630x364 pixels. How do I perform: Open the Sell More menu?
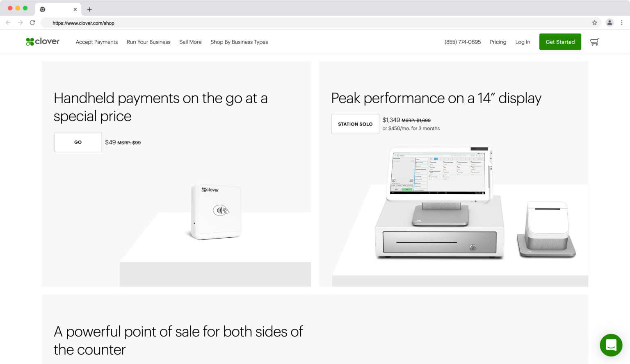[x=190, y=42]
